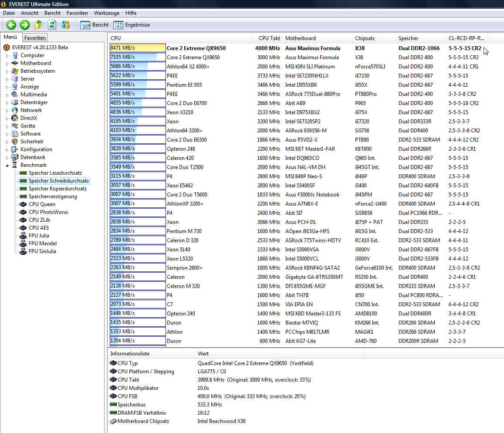
Task: Collapse the Benchmark tree node
Action: coord(7,165)
